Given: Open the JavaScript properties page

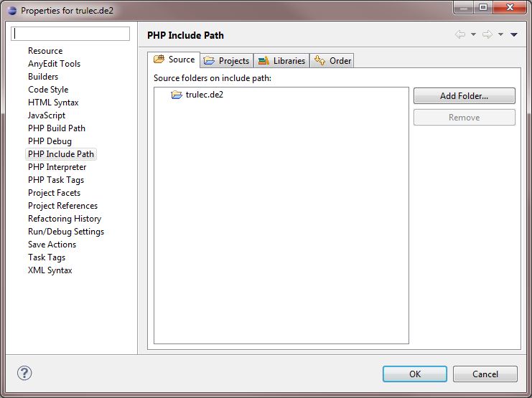Looking at the screenshot, I should [47, 115].
